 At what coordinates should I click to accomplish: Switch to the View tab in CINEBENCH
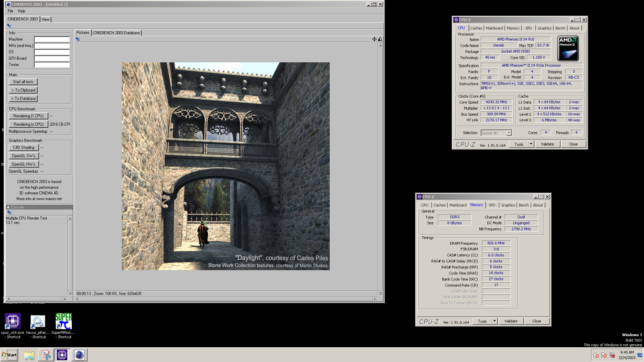(46, 19)
